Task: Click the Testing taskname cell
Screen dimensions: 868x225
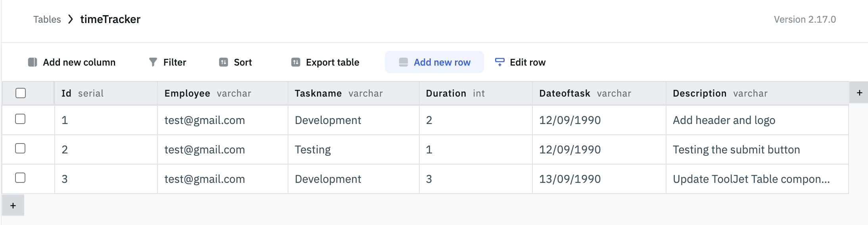Action: tap(313, 150)
